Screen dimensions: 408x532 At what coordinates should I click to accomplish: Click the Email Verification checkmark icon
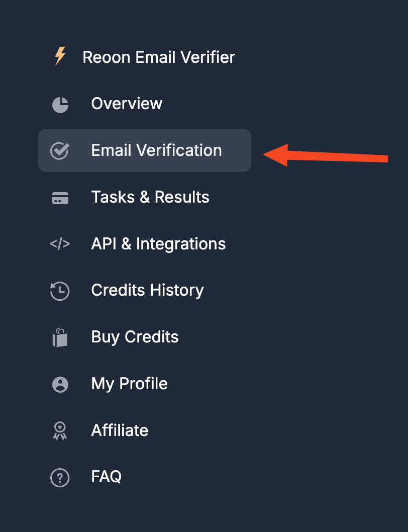(60, 151)
